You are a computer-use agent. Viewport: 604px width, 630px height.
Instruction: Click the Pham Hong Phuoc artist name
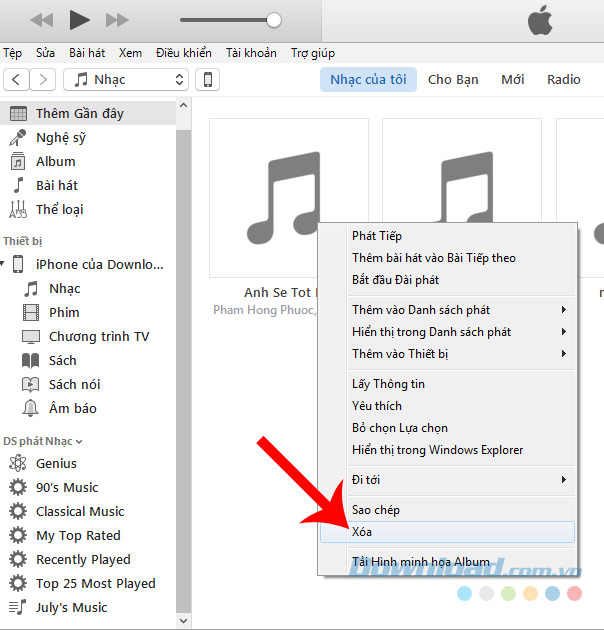pyautogui.click(x=264, y=310)
